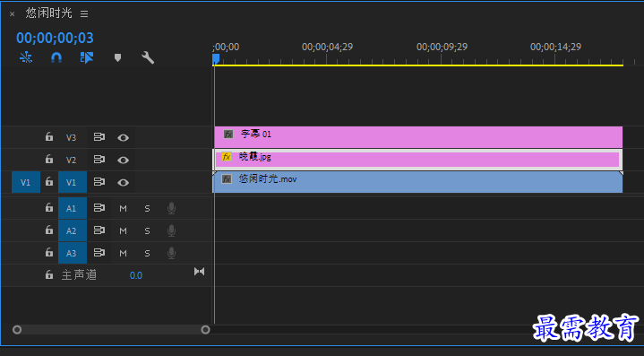Select the 悠闲时光 sequence tab
644x356 pixels.
coord(49,13)
